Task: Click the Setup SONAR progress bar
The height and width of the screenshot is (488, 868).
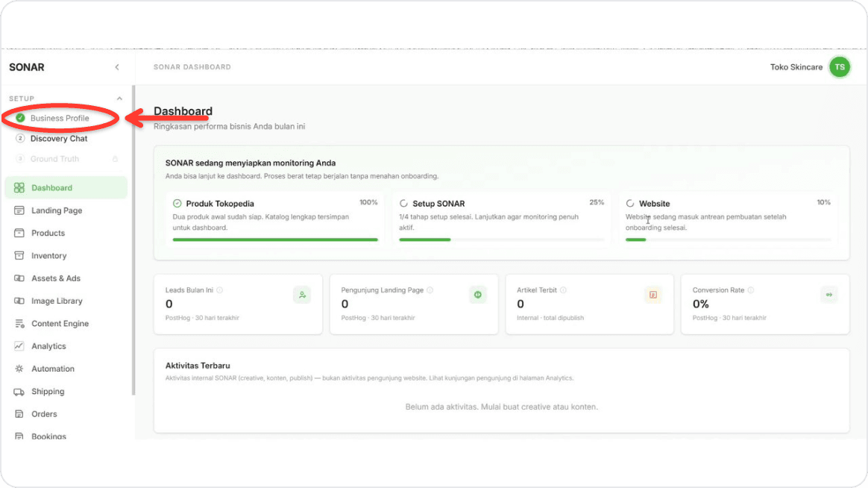Action: tap(502, 240)
